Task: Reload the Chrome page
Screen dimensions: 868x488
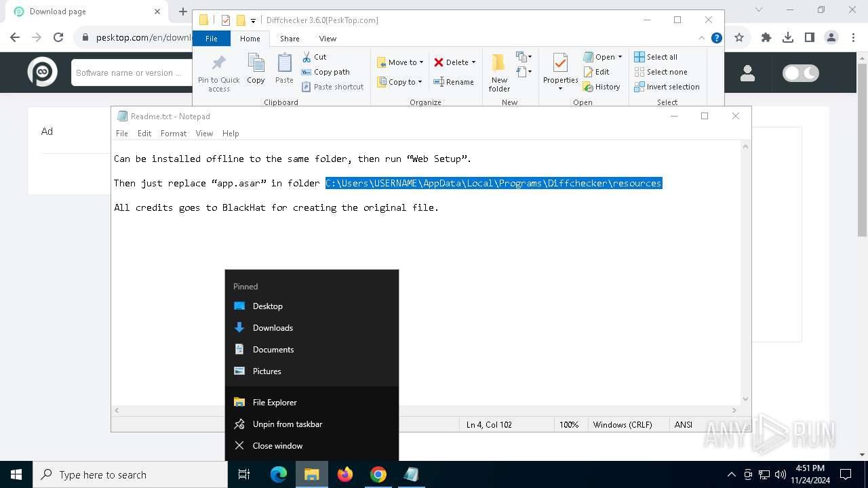Action: coord(58,37)
